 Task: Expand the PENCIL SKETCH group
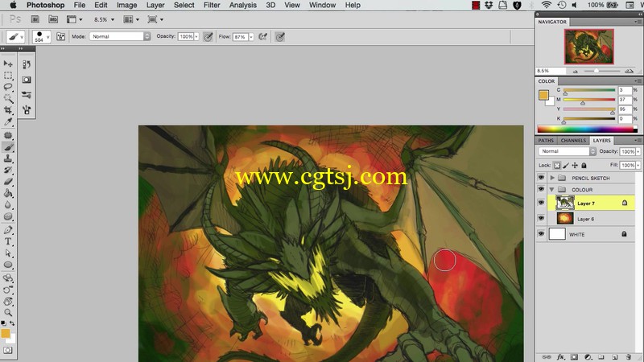click(552, 178)
